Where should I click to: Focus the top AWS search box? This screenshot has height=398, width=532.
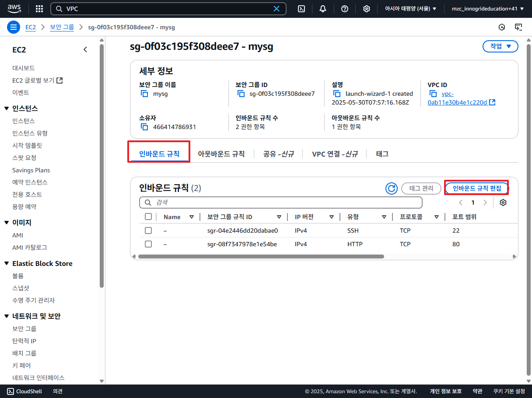[168, 9]
